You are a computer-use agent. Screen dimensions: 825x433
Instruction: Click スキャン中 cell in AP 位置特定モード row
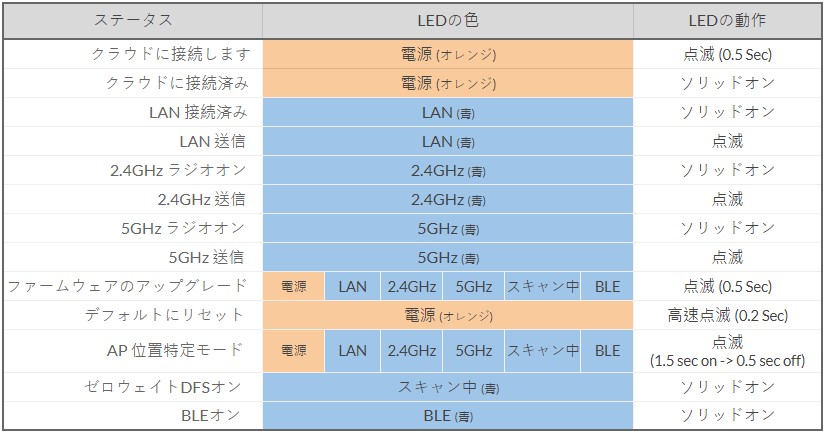tap(543, 351)
